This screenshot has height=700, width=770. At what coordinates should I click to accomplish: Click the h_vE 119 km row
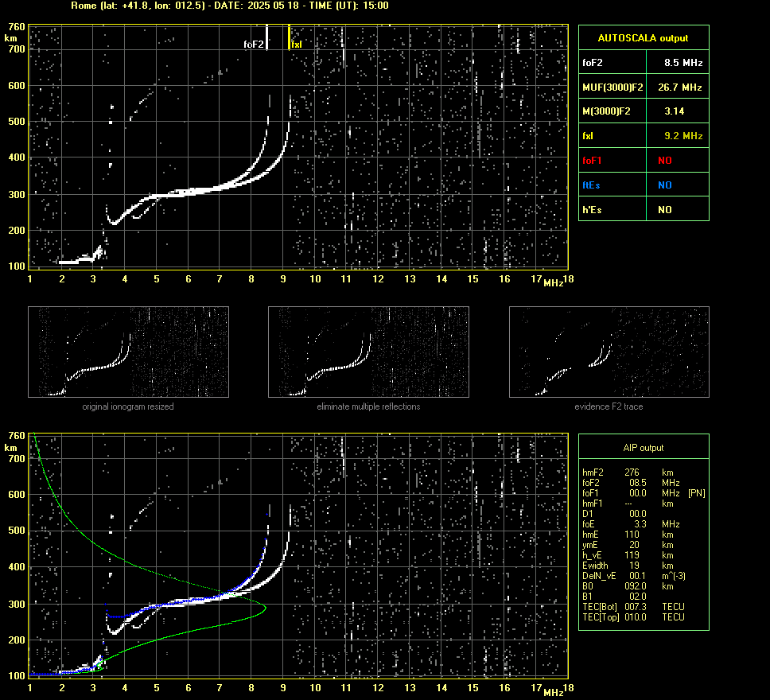[x=628, y=554]
